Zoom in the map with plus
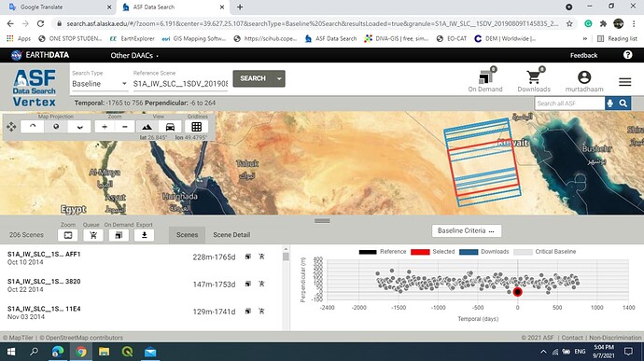This screenshot has height=361, width=644. click(x=105, y=127)
